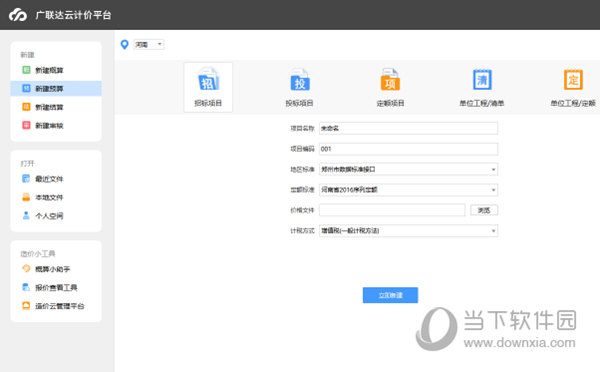600x372 pixels.
Task: Click the 项目编码 field showing 001
Action: click(x=409, y=149)
